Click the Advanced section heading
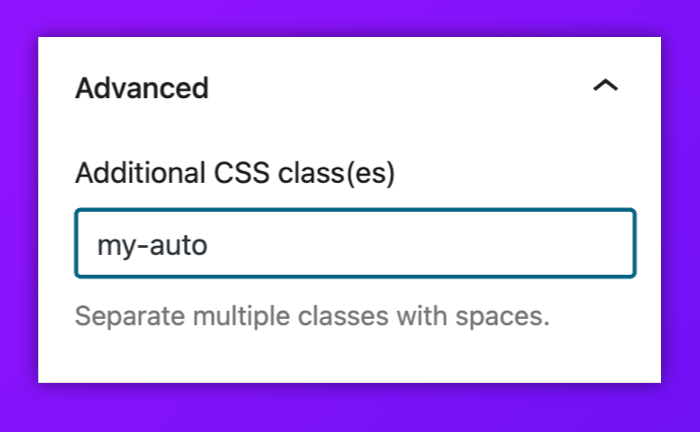Image resolution: width=700 pixels, height=432 pixels. coord(142,88)
